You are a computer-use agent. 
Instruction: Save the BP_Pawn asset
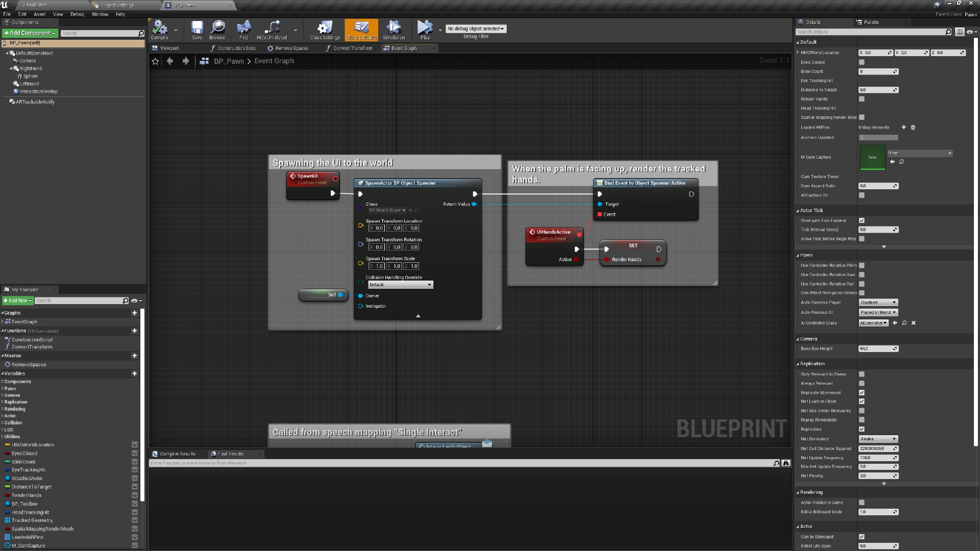(197, 30)
